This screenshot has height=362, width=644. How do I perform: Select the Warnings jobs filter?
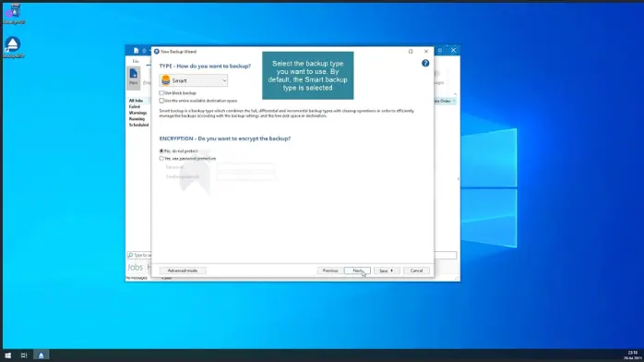point(137,113)
